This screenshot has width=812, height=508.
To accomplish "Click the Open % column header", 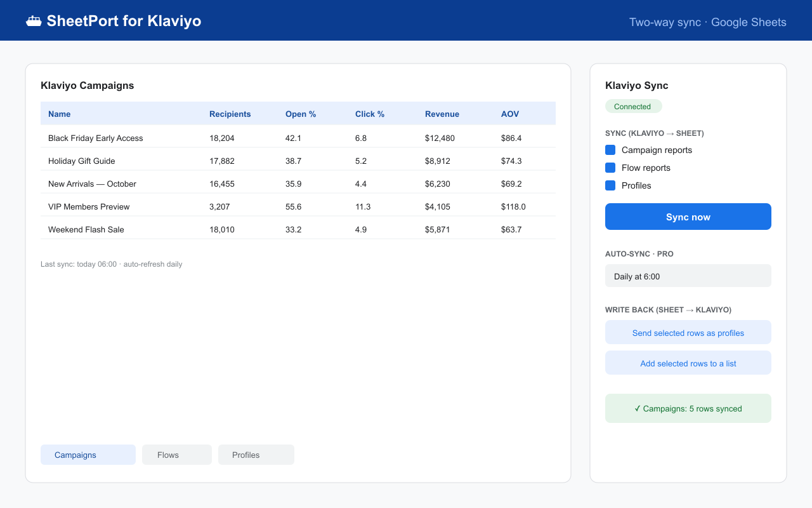I will point(301,114).
